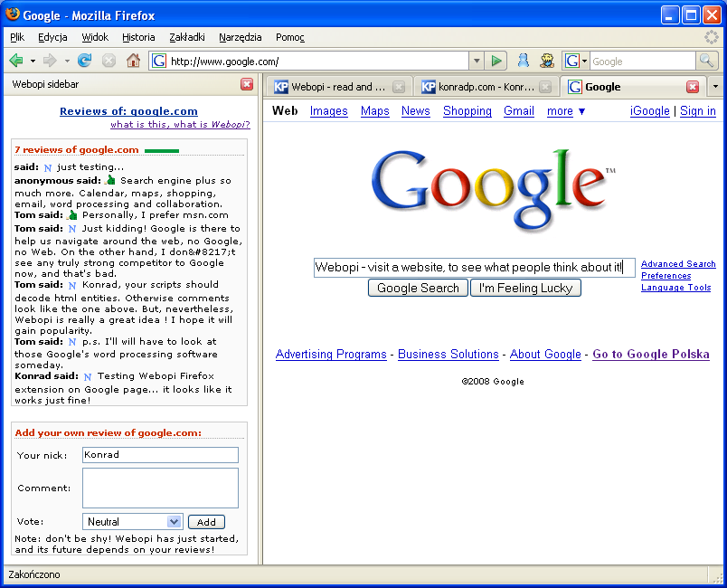Open the forward button history dropdown
The width and height of the screenshot is (727, 588).
(67, 61)
